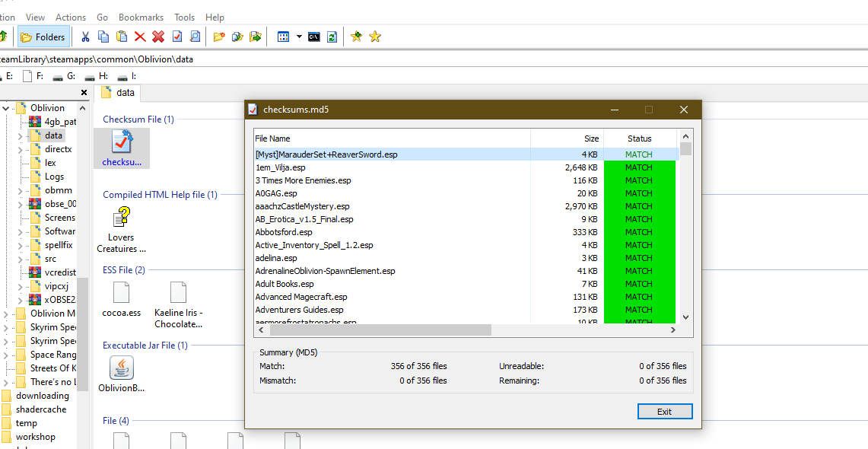Click the Add Bookmark star with plus
868x449 pixels.
pyautogui.click(x=357, y=37)
